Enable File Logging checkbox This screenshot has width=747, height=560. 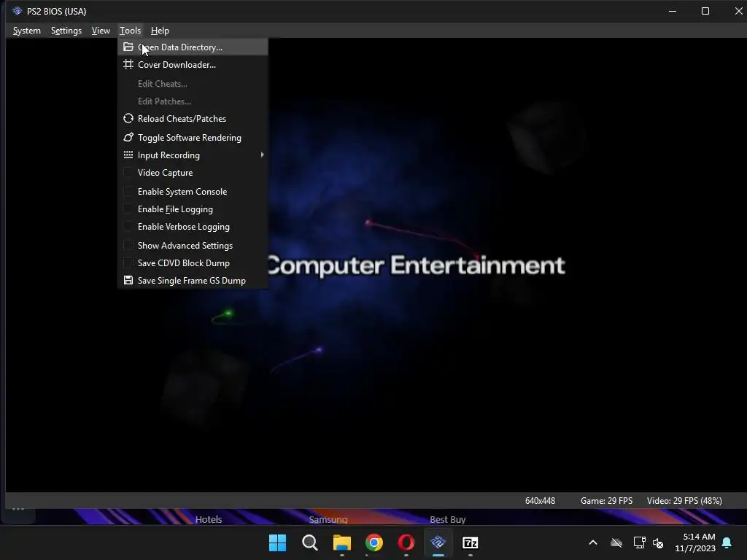(x=128, y=209)
